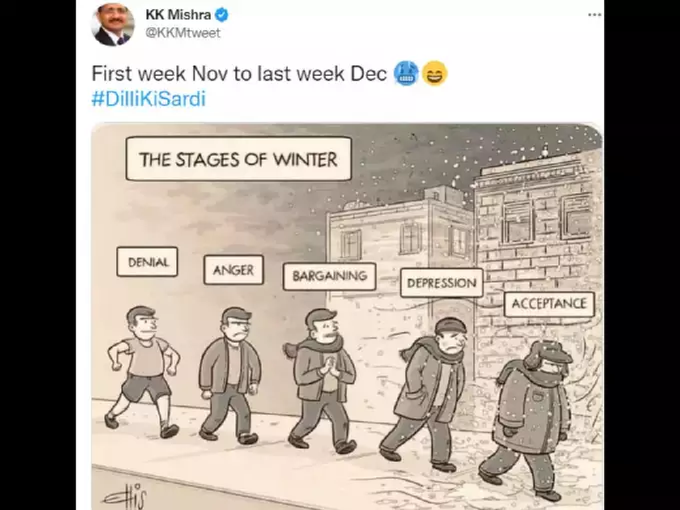The width and height of the screenshot is (680, 510).
Task: Click the BARGAINING label in the cartoon
Action: pyautogui.click(x=330, y=276)
